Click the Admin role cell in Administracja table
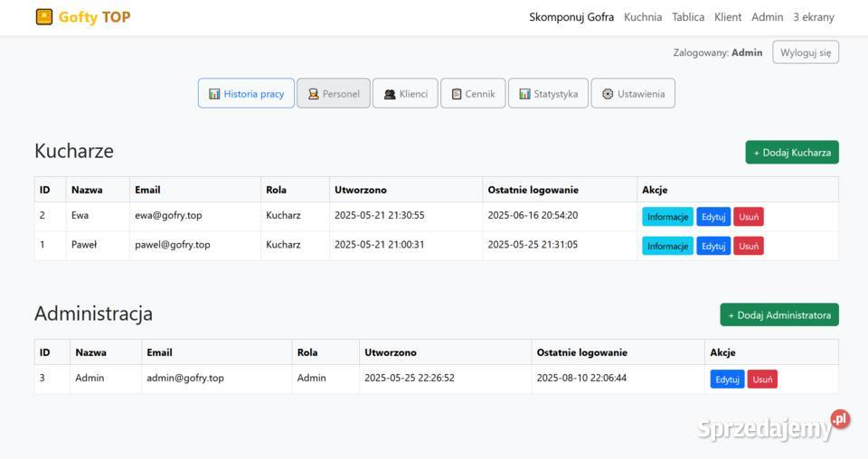 (x=312, y=379)
